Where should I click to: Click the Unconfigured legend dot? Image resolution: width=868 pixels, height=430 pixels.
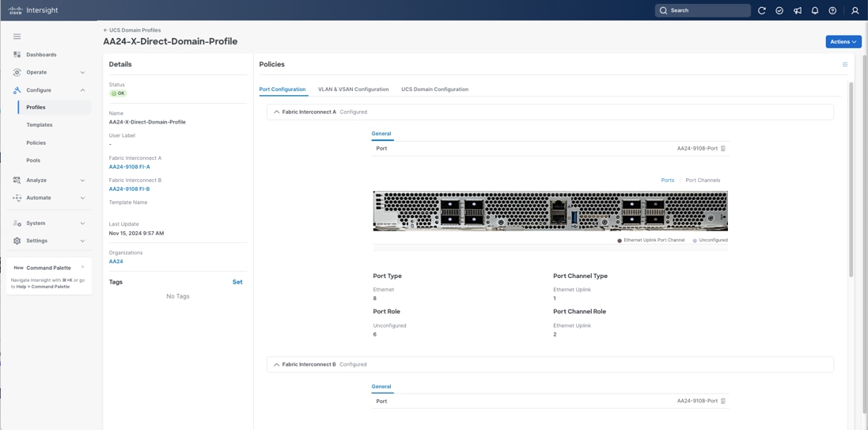click(695, 241)
